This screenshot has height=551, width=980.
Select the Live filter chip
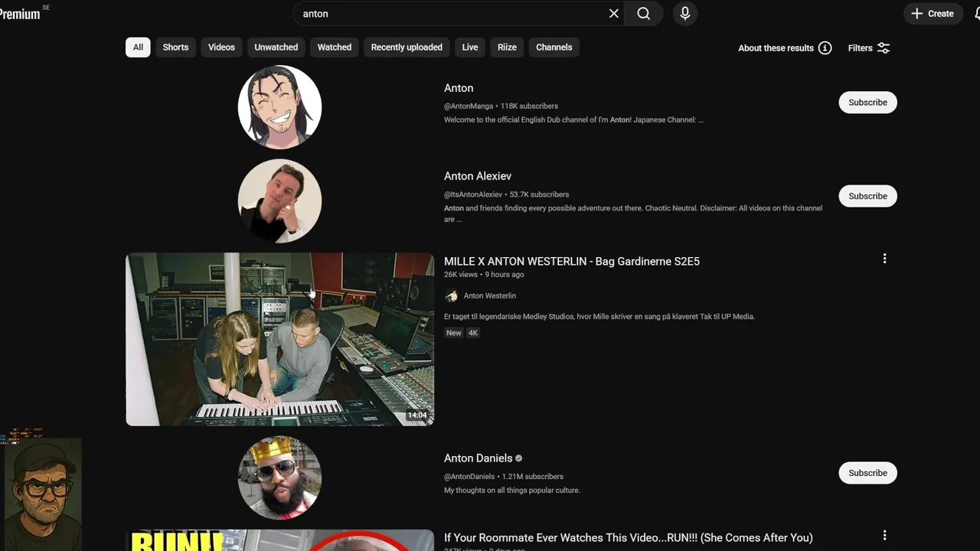[470, 47]
